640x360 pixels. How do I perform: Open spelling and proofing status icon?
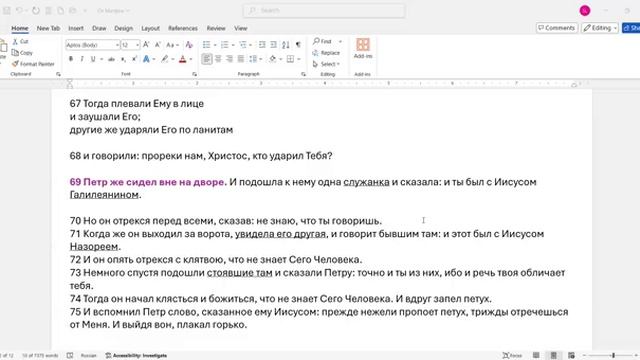[x=70, y=356]
